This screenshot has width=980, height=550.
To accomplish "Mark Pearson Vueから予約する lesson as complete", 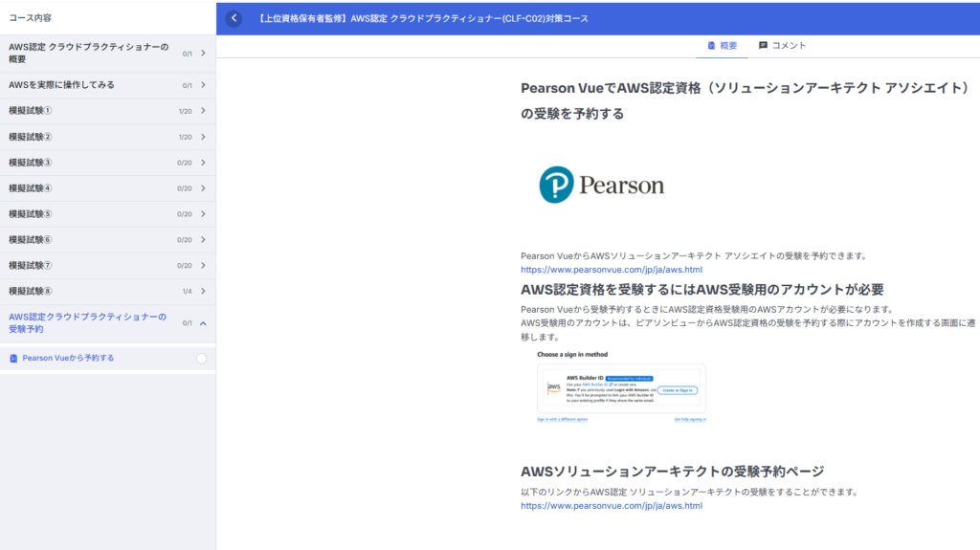I will [201, 359].
